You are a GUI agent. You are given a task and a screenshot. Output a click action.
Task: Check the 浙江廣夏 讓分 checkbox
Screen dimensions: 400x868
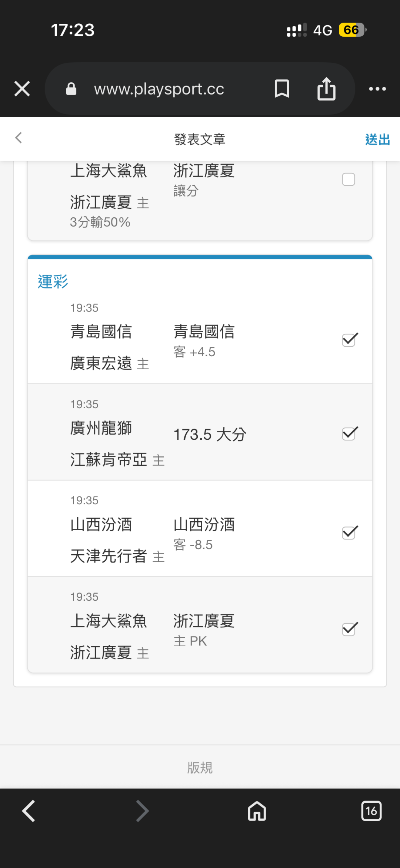click(x=349, y=179)
